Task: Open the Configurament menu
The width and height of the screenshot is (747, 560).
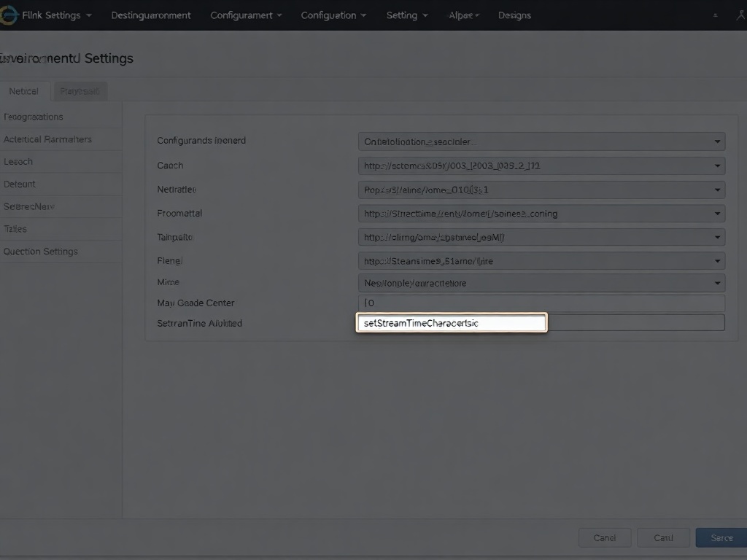Action: click(246, 15)
